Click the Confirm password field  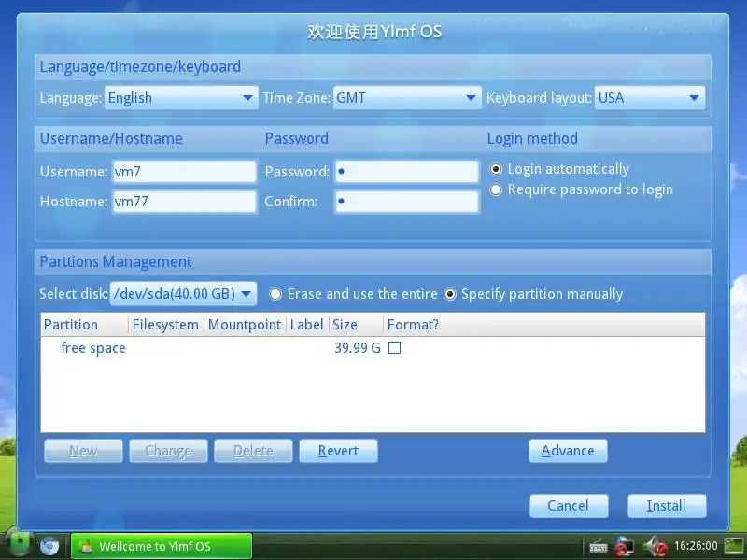(x=407, y=202)
